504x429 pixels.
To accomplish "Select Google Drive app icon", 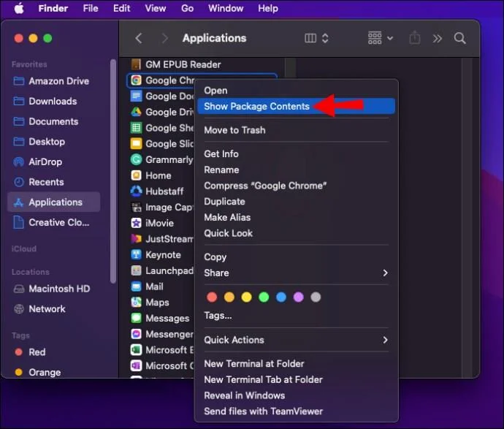I will 136,112.
